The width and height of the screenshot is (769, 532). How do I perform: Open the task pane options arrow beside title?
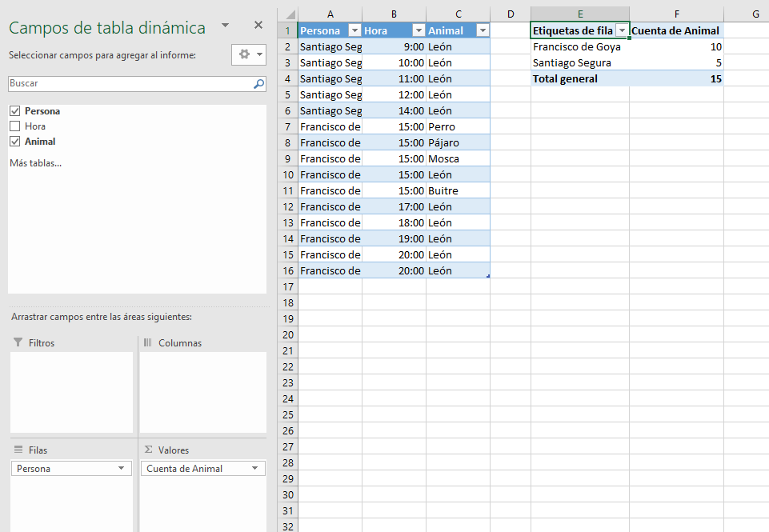click(225, 25)
